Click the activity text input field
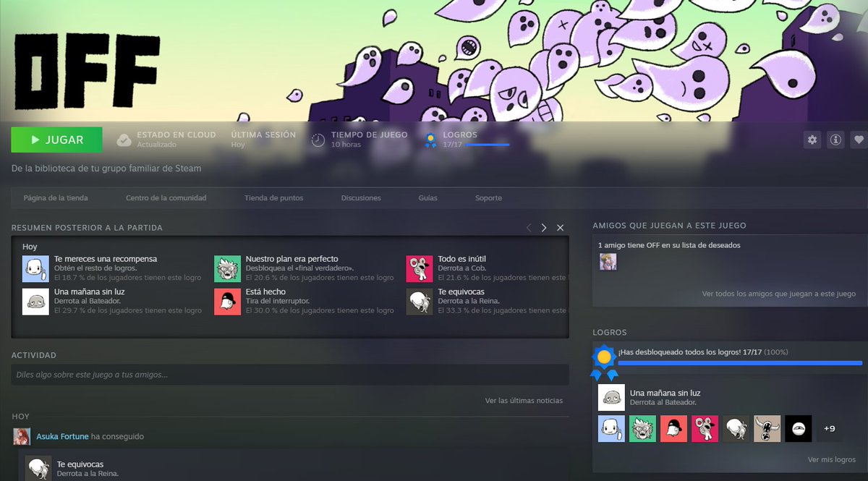868x481 pixels. click(x=290, y=375)
